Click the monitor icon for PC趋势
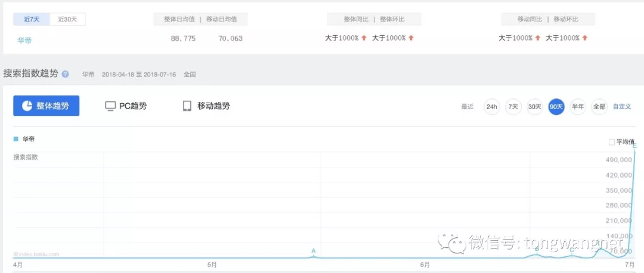Screen dimensions: 644x273 click(x=110, y=106)
